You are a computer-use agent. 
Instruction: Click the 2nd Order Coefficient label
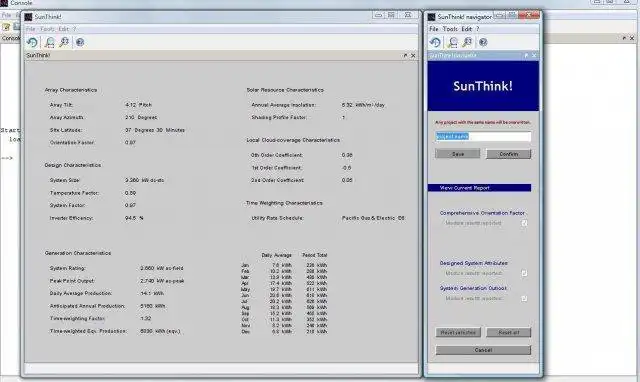[x=277, y=180]
